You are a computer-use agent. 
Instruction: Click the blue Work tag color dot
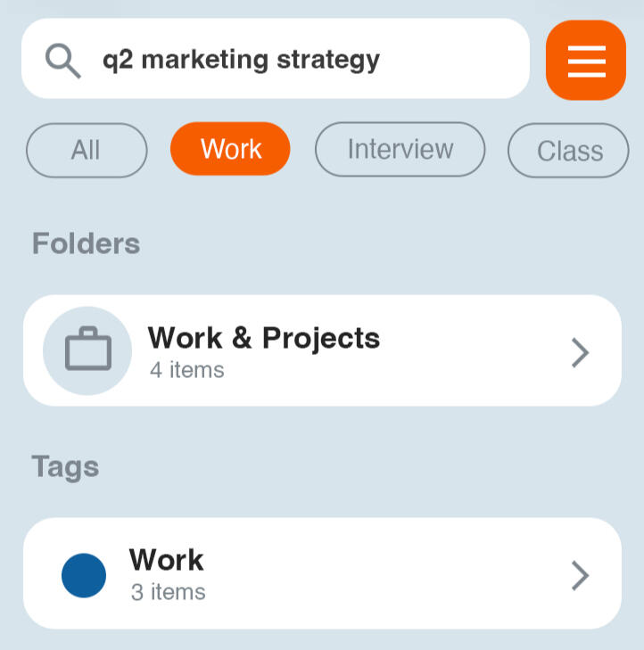[84, 575]
